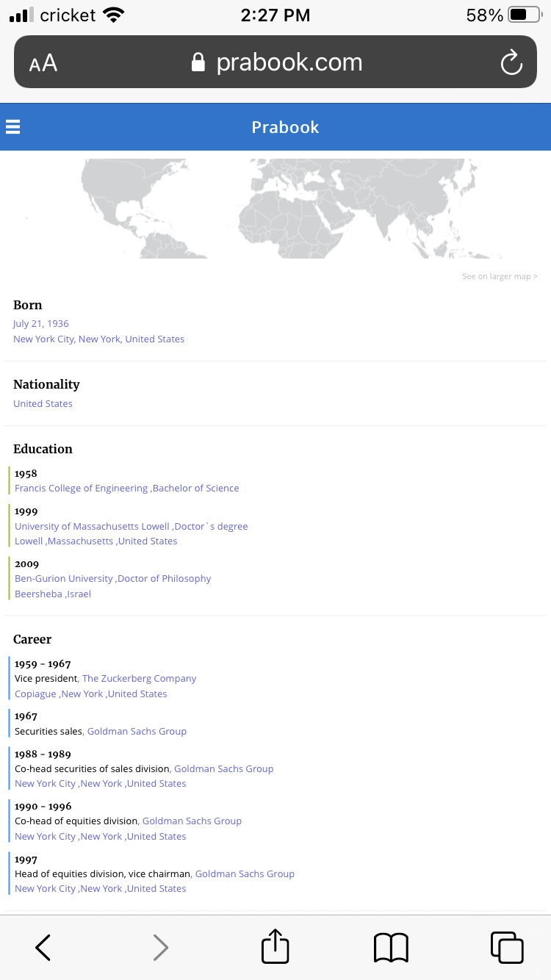
Task: Click See on larger map link
Action: [500, 276]
